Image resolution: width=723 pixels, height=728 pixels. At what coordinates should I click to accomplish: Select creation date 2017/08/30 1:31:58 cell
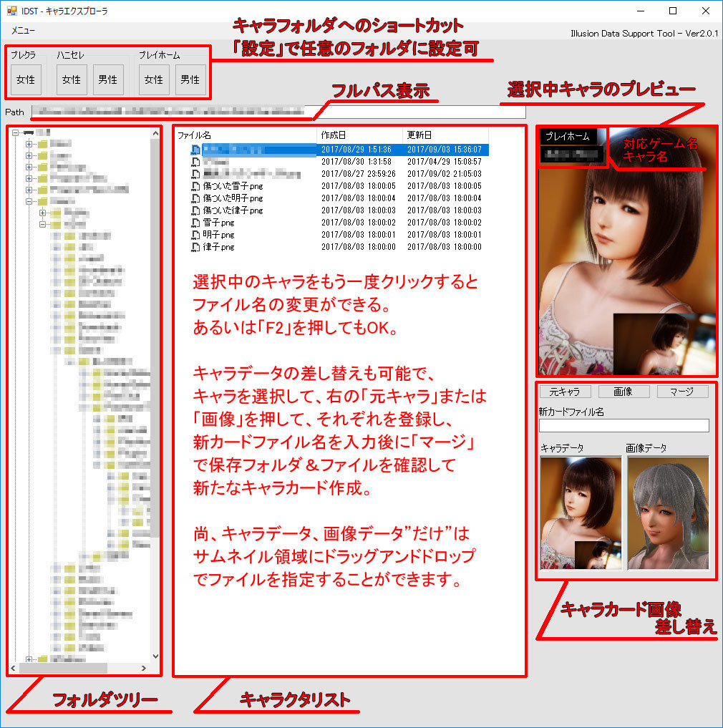[x=356, y=162]
